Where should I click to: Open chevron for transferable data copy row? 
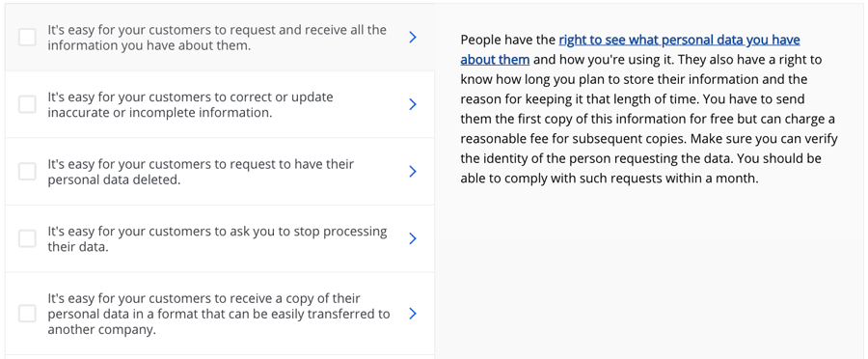tap(413, 314)
